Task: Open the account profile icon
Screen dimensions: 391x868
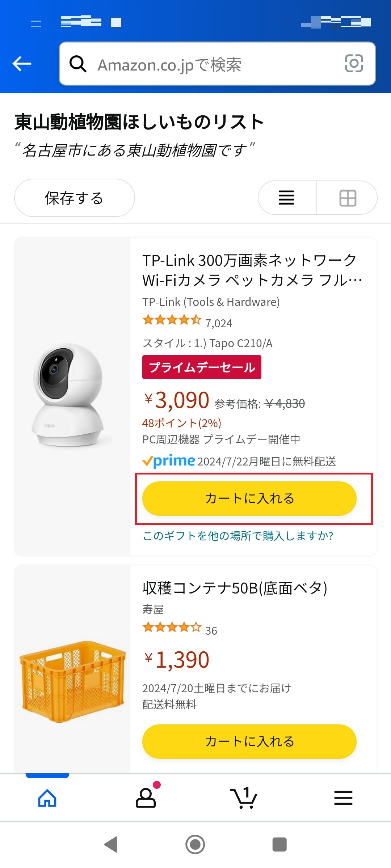Action: (146, 798)
